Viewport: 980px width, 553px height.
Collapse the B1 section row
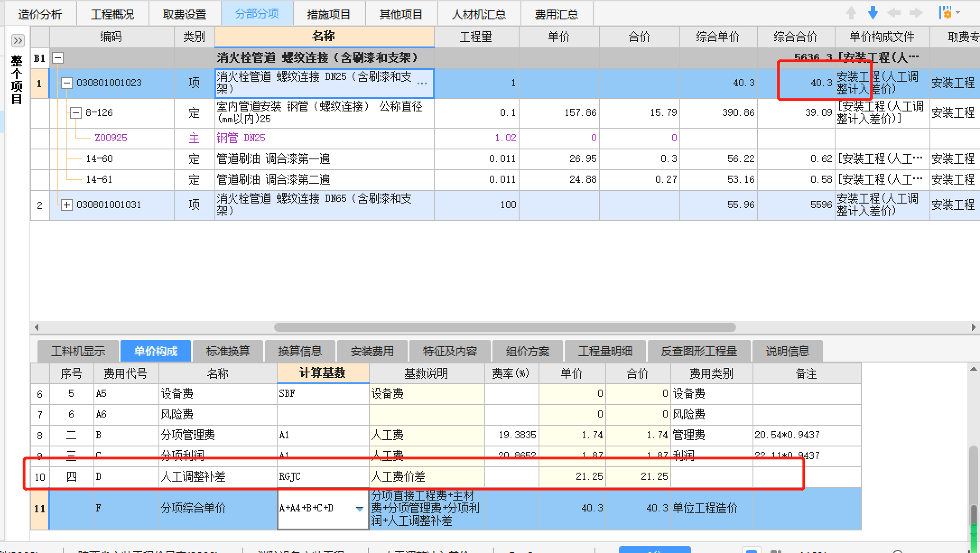click(58, 58)
